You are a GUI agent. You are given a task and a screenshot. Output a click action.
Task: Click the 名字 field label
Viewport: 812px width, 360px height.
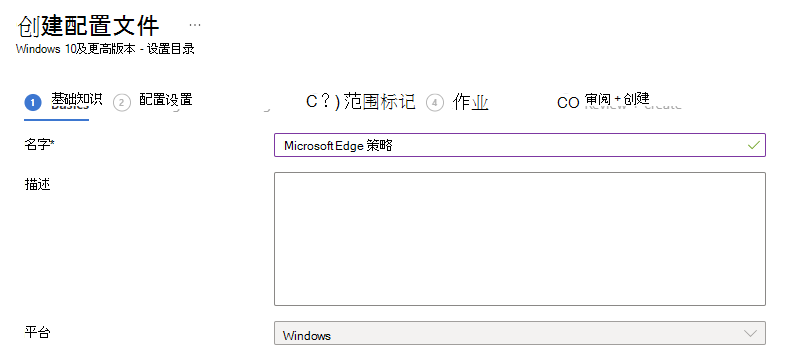(x=39, y=145)
